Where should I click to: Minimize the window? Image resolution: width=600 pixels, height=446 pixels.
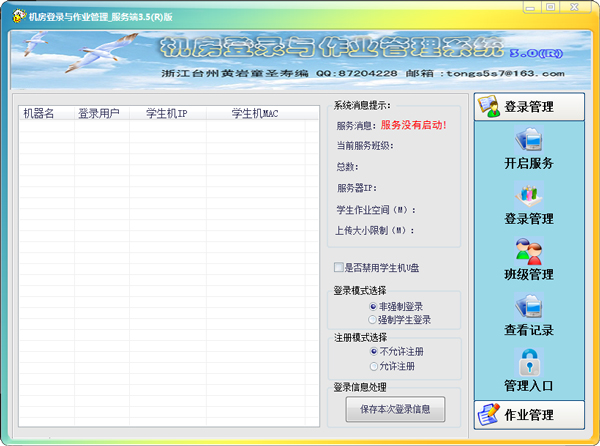[x=531, y=8]
